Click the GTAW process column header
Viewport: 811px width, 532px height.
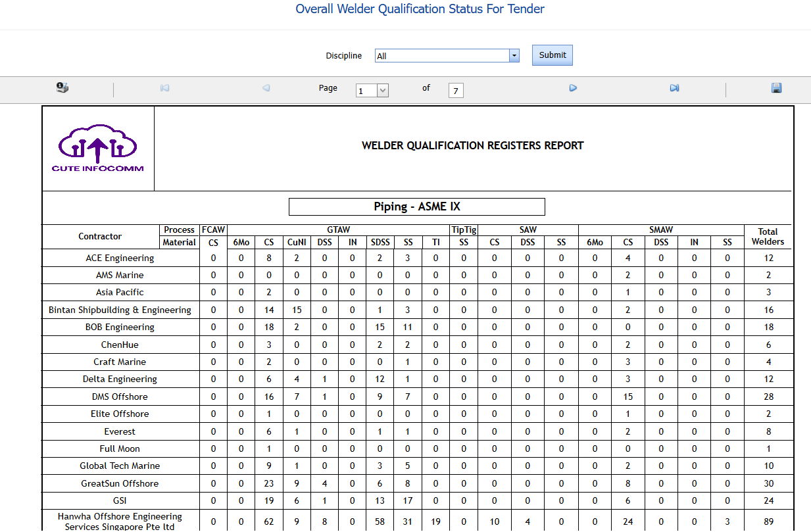pyautogui.click(x=338, y=230)
